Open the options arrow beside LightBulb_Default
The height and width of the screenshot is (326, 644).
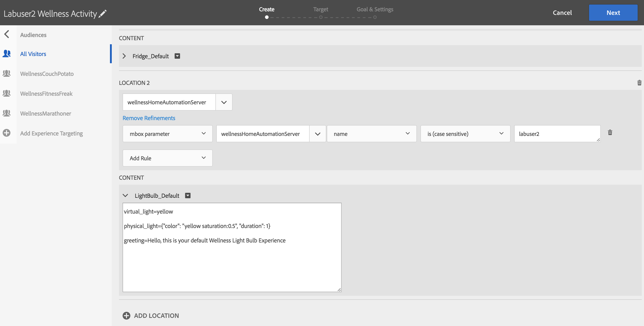click(x=188, y=196)
